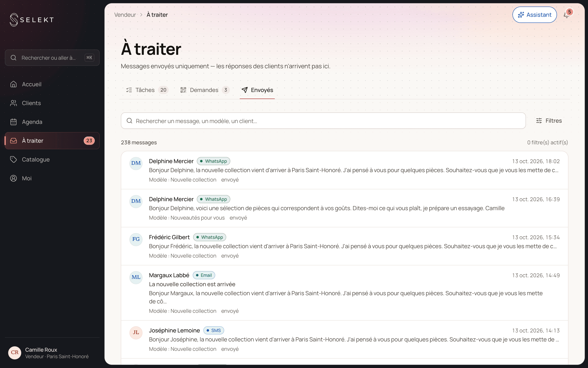Click Camille Roux profile name

click(x=41, y=350)
